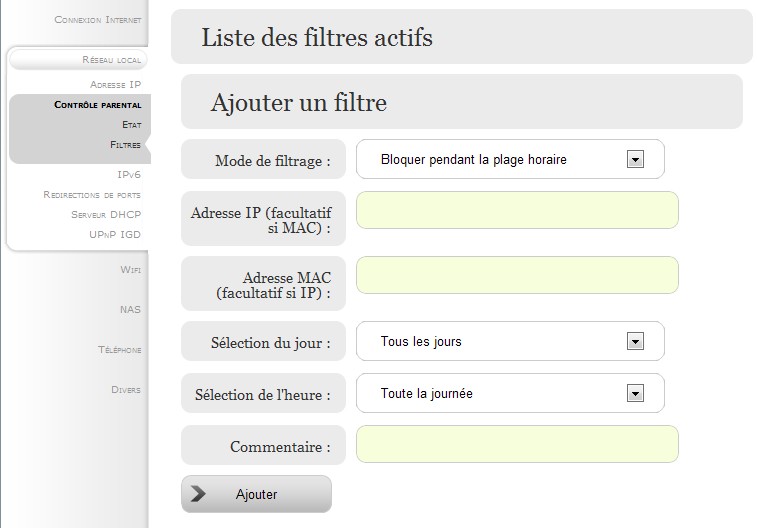The image size is (757, 528).
Task: Open the Etat subsection
Action: point(131,125)
